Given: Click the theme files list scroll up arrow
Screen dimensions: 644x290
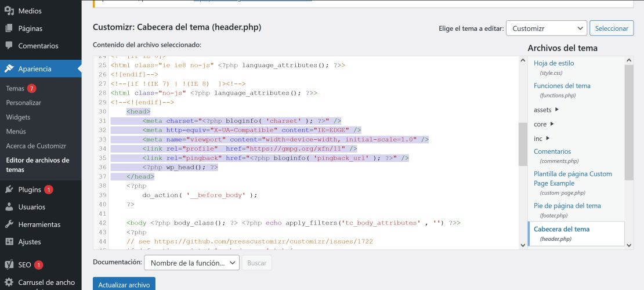Looking at the screenshot, I should click(629, 60).
